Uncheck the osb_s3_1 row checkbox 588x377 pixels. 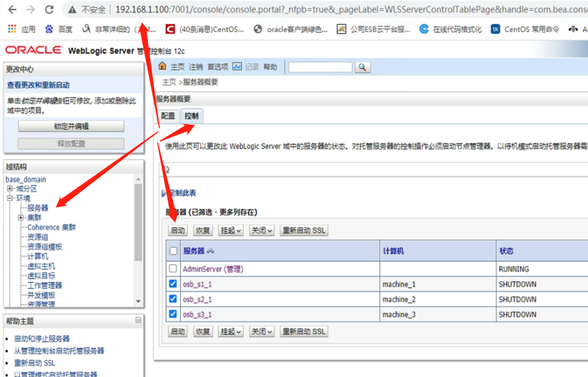coord(173,313)
